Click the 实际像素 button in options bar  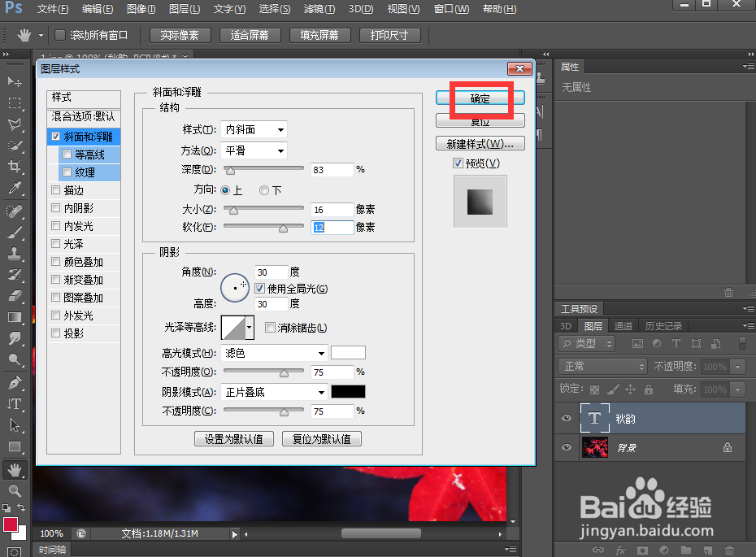pyautogui.click(x=179, y=35)
